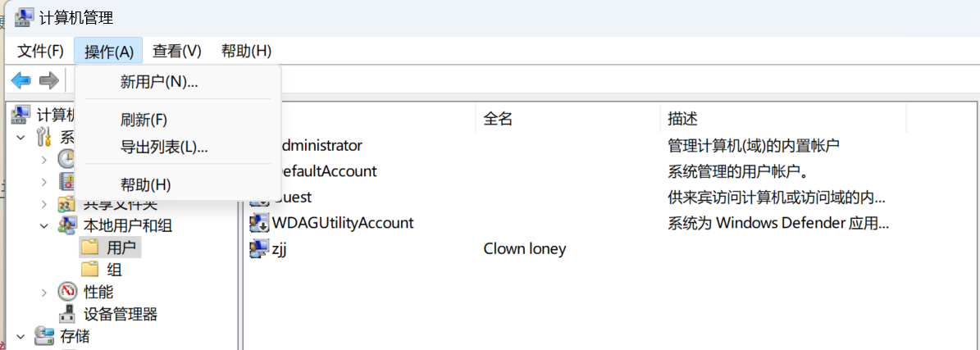Viewport: 980px width, 350px height.
Task: Select 刷新(F) in the open menu
Action: 144,120
